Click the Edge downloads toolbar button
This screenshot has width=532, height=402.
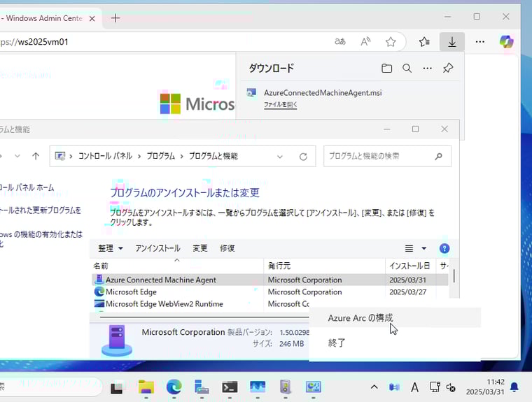click(452, 42)
